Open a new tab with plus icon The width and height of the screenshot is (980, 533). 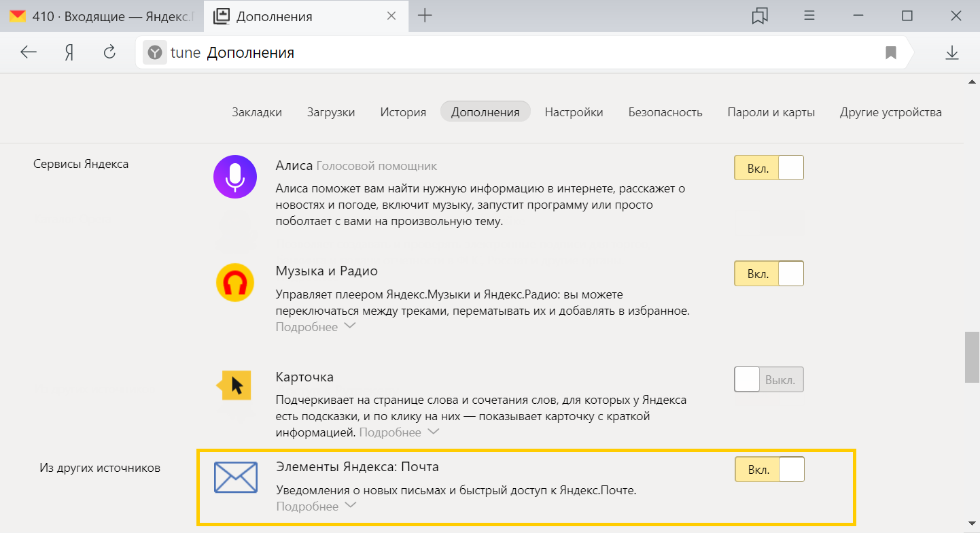point(425,16)
